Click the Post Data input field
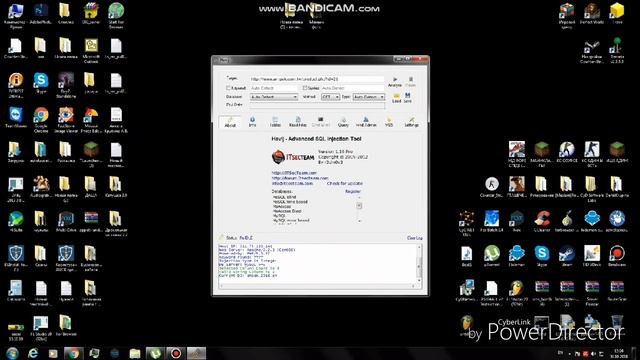640x360 pixels. 317,105
